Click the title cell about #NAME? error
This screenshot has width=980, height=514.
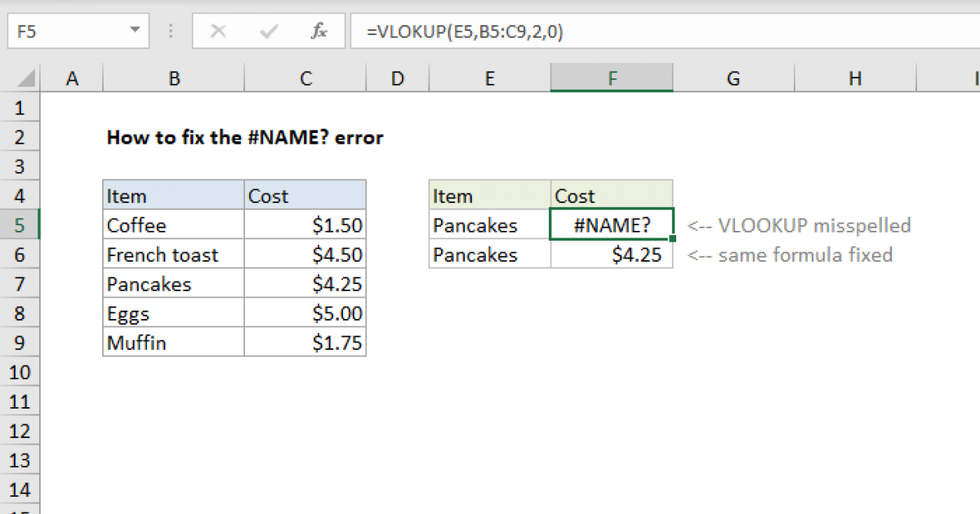pyautogui.click(x=244, y=137)
